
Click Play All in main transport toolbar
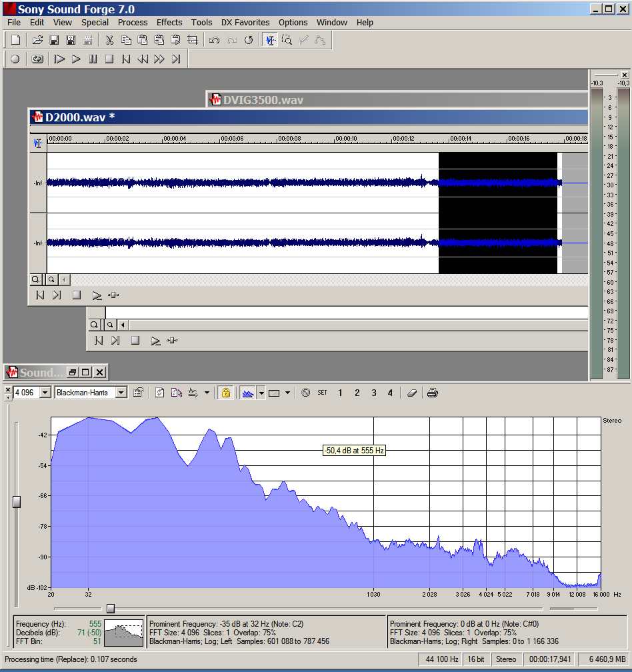(x=59, y=59)
